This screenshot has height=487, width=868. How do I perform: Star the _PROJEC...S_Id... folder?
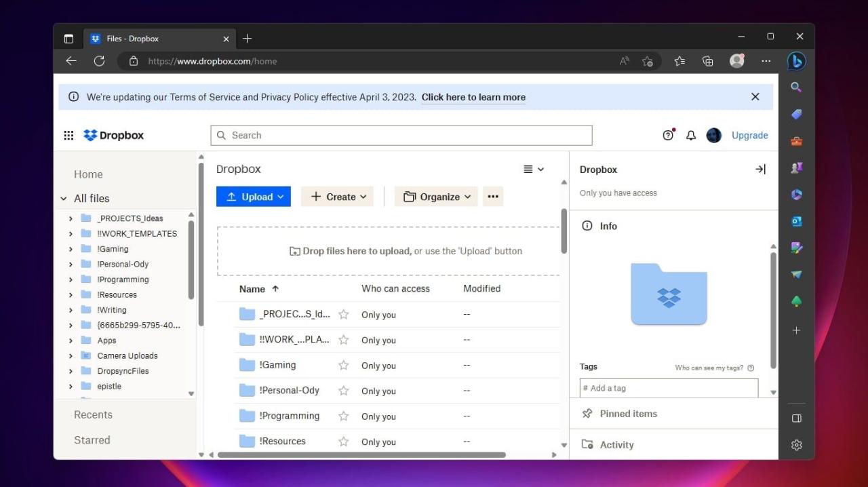(343, 315)
